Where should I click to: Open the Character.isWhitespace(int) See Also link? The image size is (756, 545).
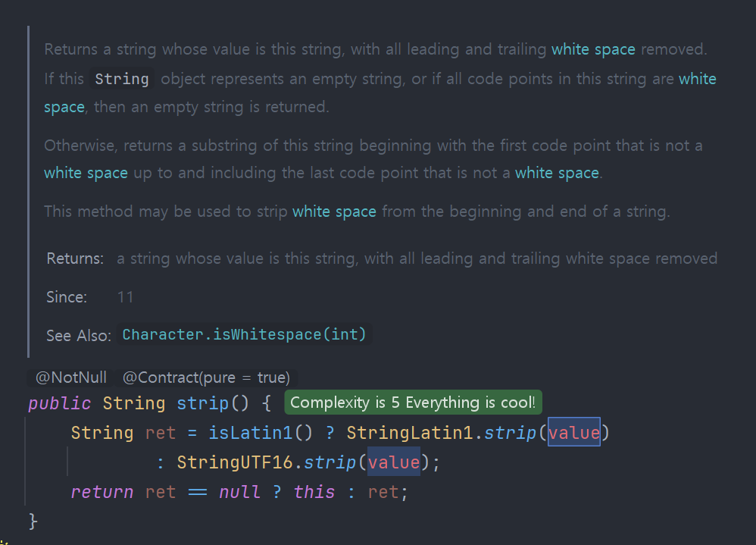[245, 334]
